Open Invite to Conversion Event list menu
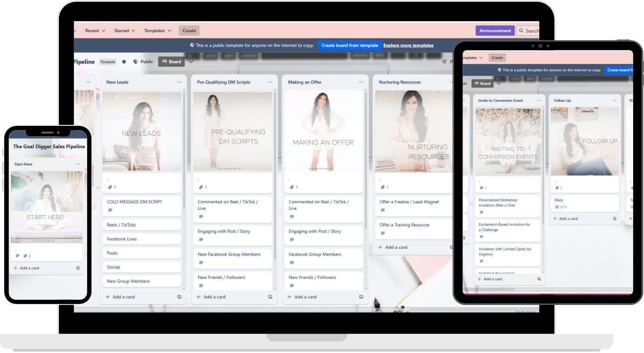644x353 pixels. [539, 100]
